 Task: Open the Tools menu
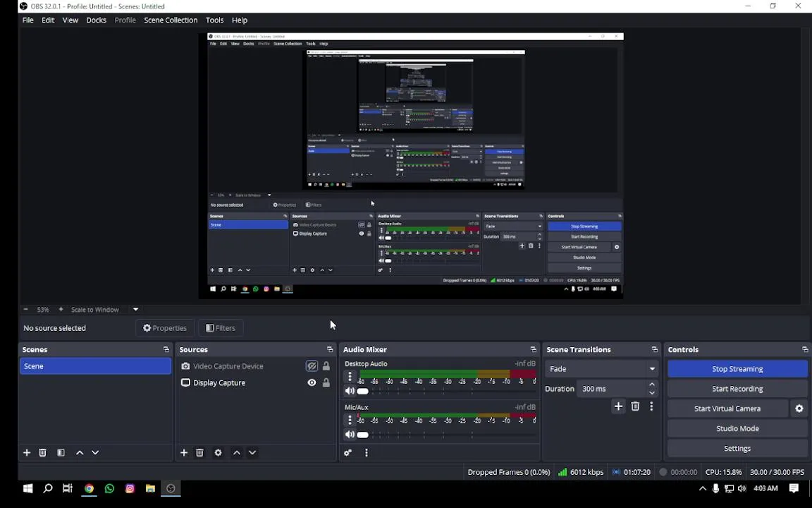coord(214,20)
